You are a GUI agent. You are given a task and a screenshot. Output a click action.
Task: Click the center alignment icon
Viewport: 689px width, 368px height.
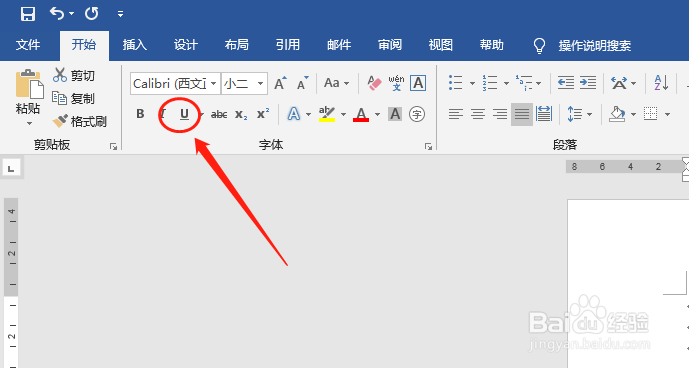pyautogui.click(x=478, y=115)
